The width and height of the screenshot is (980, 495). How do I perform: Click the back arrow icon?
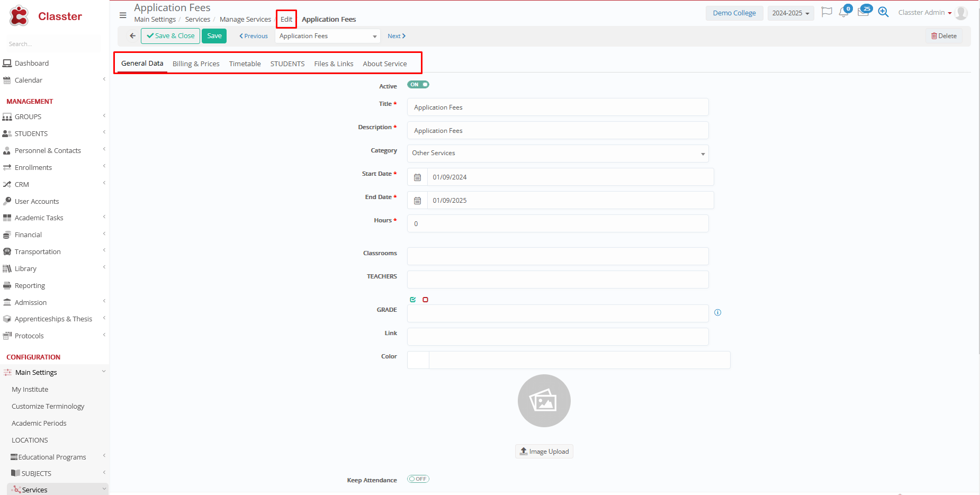[132, 36]
